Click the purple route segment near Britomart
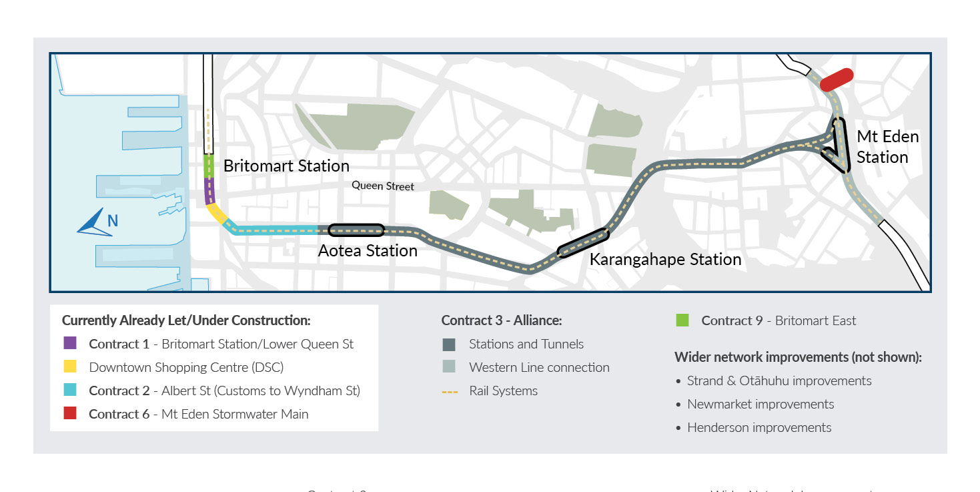This screenshot has height=492, width=980. click(x=209, y=190)
